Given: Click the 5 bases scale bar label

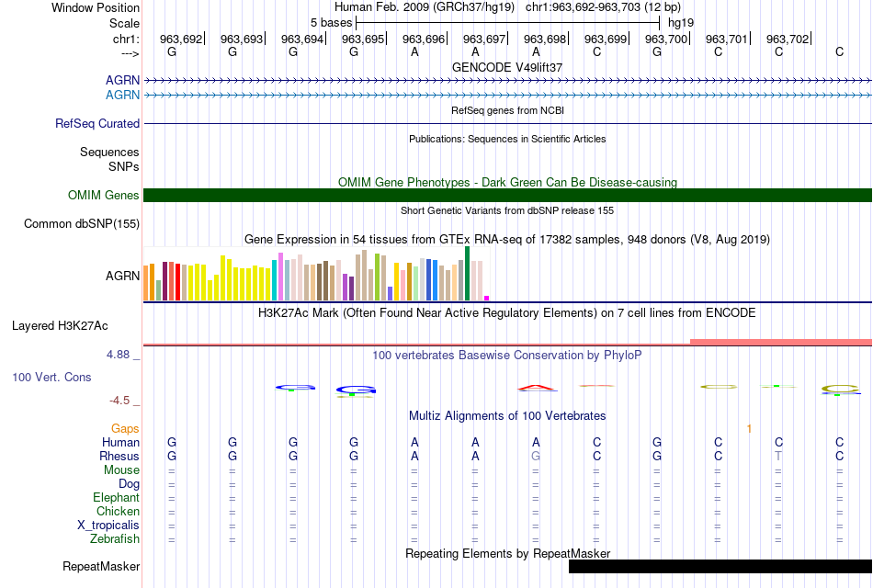Looking at the screenshot, I should 331,23.
